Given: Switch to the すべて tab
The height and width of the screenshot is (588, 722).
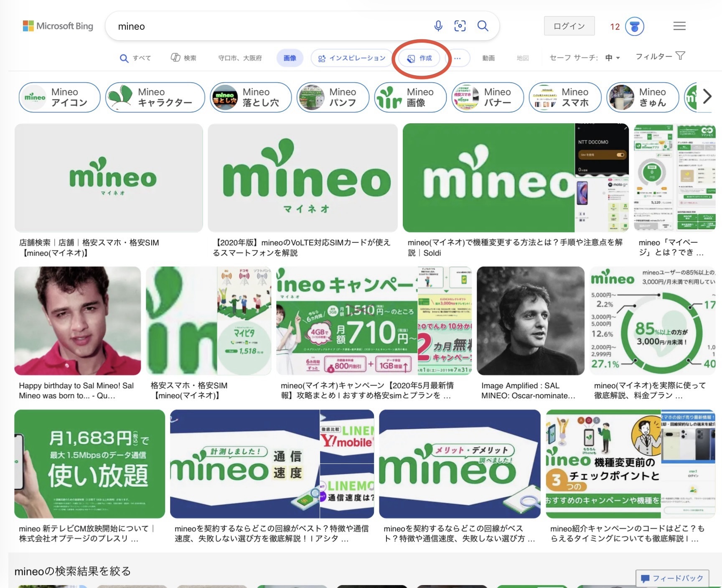Looking at the screenshot, I should click(x=135, y=58).
